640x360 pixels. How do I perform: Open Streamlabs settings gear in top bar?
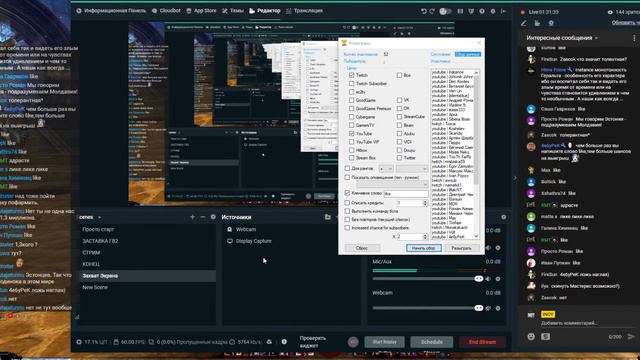493,11
